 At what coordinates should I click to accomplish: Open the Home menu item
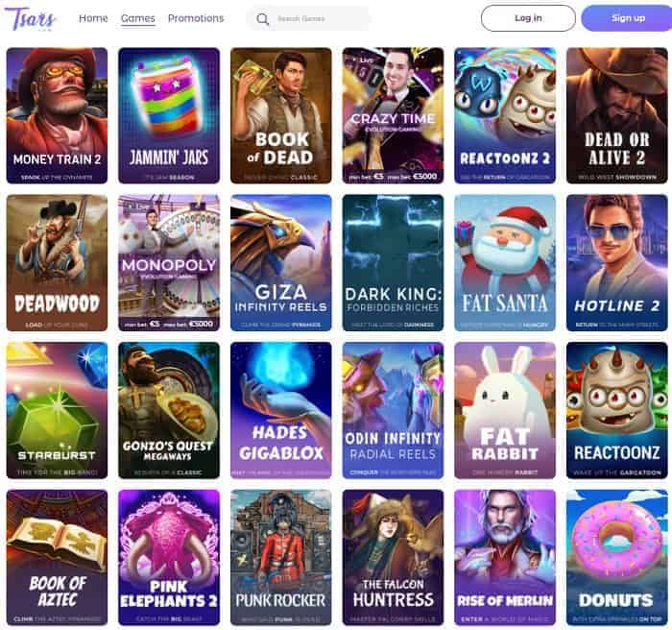pos(93,18)
